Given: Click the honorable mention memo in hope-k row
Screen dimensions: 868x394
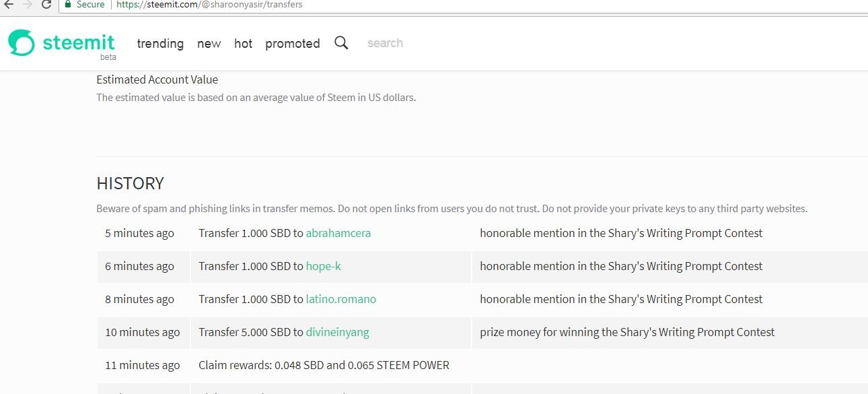Looking at the screenshot, I should pyautogui.click(x=621, y=266).
